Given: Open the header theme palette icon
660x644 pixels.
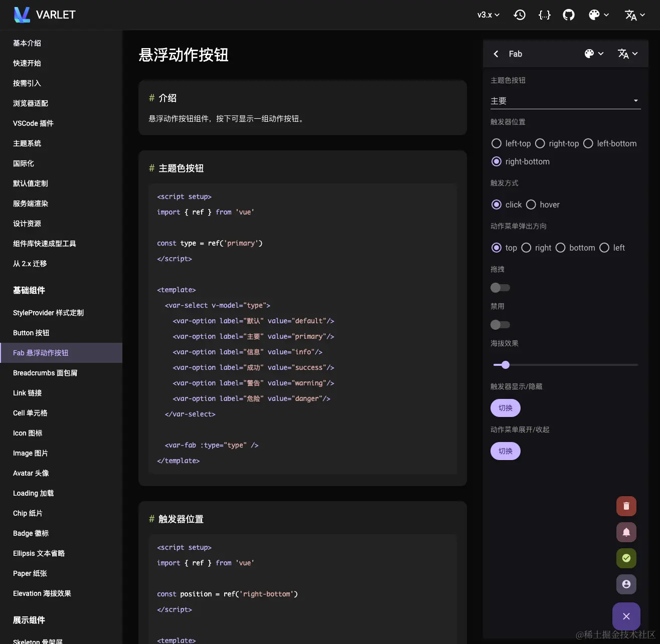Looking at the screenshot, I should point(594,15).
